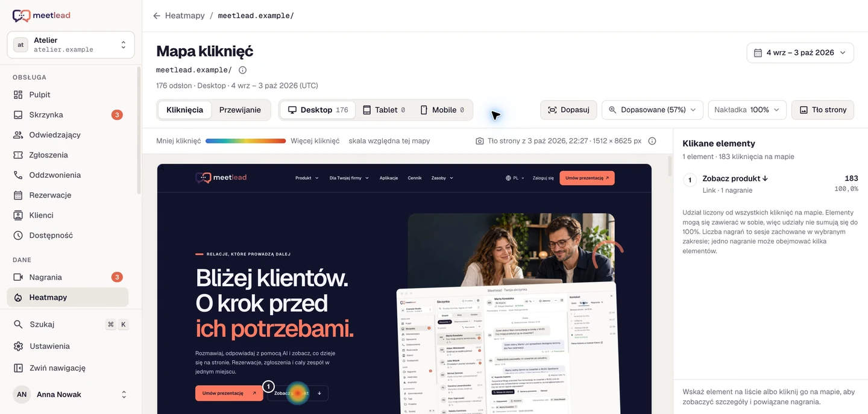Click the Klienci contact card icon
This screenshot has width=868, height=414.
18,215
